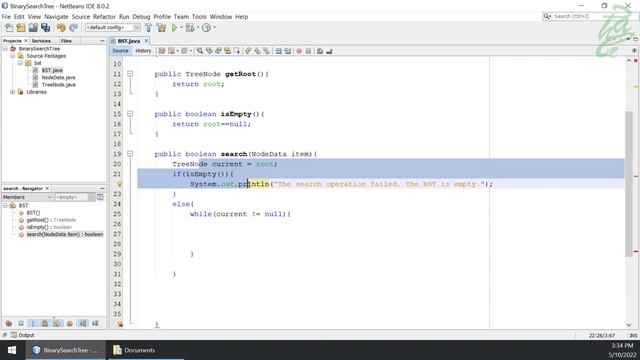The width and height of the screenshot is (640, 360).
Task: Toggle Show Fields in Navigator
Action: point(21,323)
